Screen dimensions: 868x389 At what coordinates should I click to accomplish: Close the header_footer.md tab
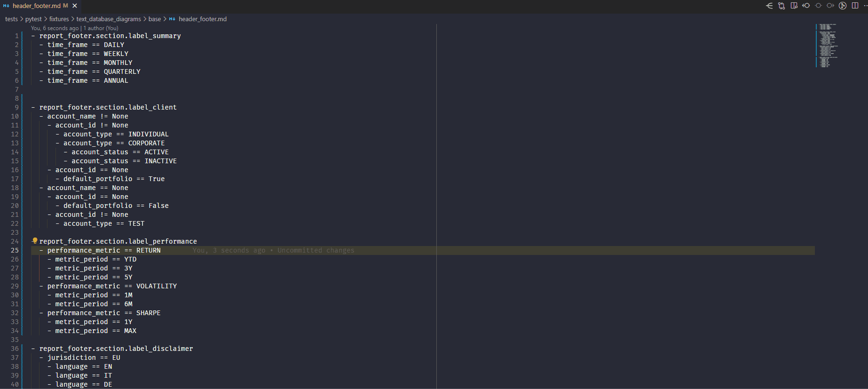coord(75,6)
